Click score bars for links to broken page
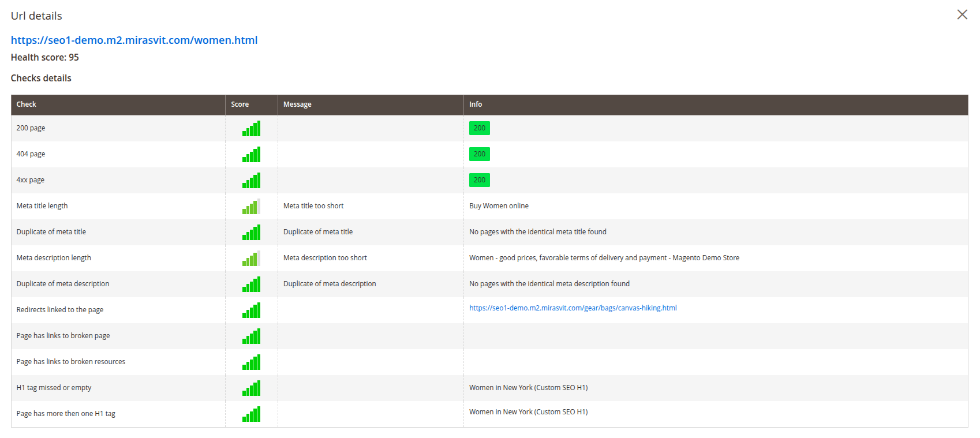The image size is (980, 438). point(251,336)
